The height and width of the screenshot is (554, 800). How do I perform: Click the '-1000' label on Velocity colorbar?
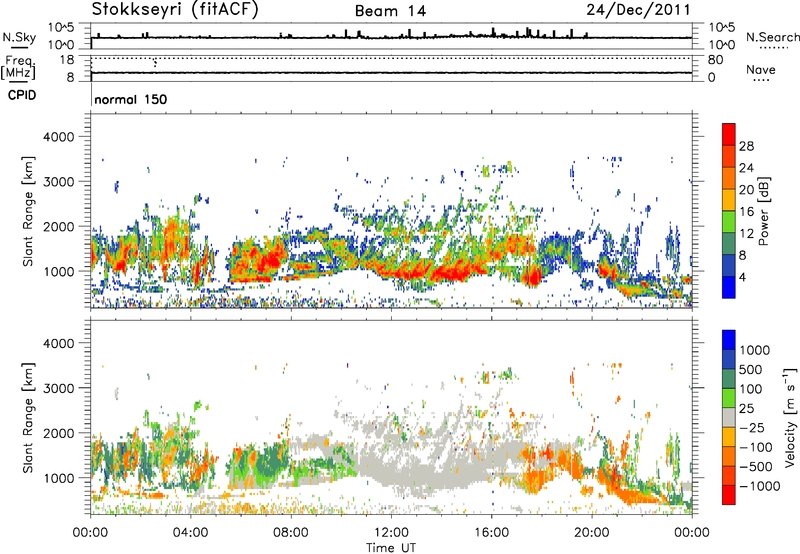[x=759, y=486]
